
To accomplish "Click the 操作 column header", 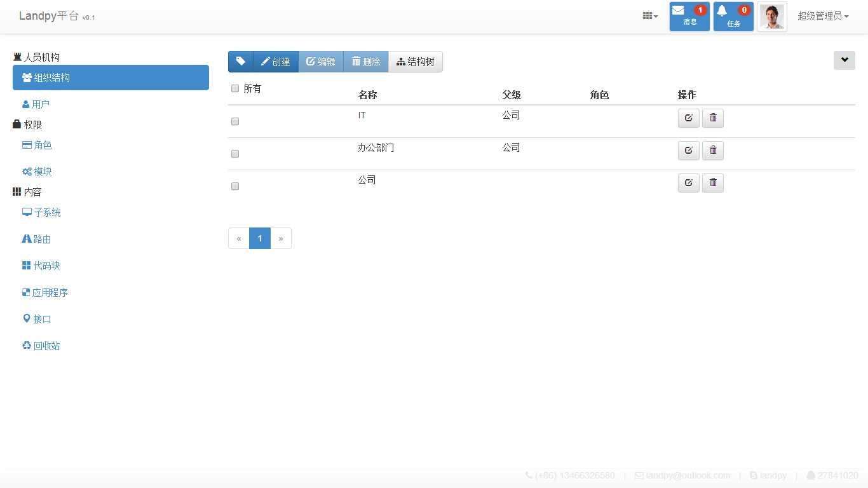I will (x=687, y=95).
